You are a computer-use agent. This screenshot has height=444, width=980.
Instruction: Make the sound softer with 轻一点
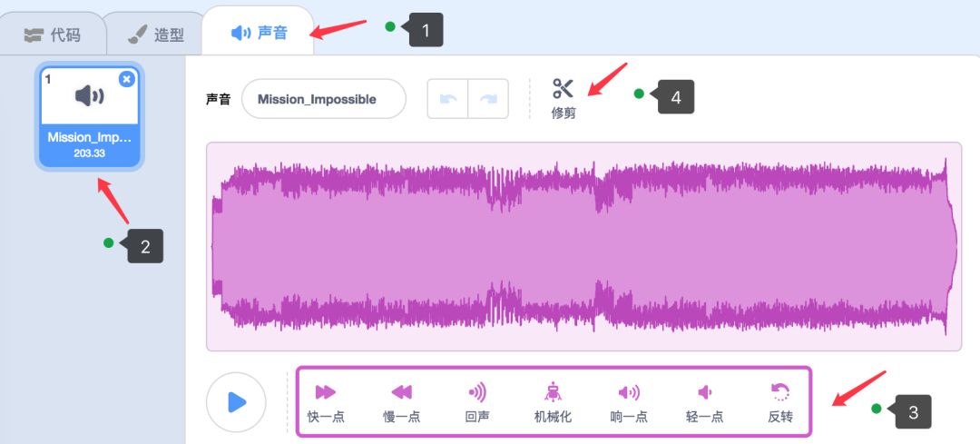click(x=704, y=403)
